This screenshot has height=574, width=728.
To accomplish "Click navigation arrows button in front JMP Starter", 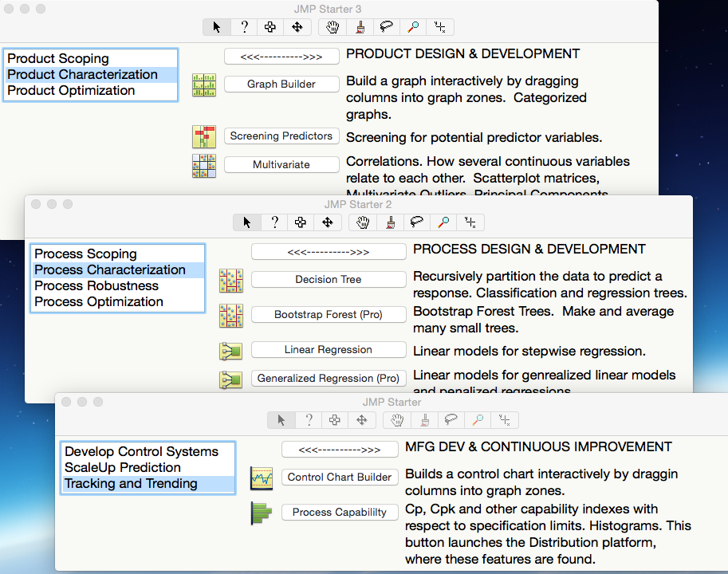I will pyautogui.click(x=340, y=450).
